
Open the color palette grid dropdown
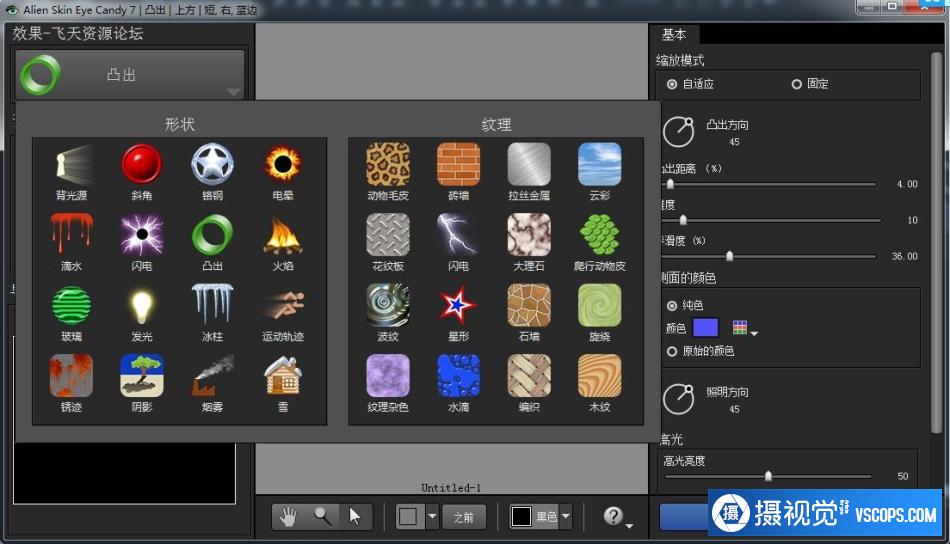tap(745, 328)
